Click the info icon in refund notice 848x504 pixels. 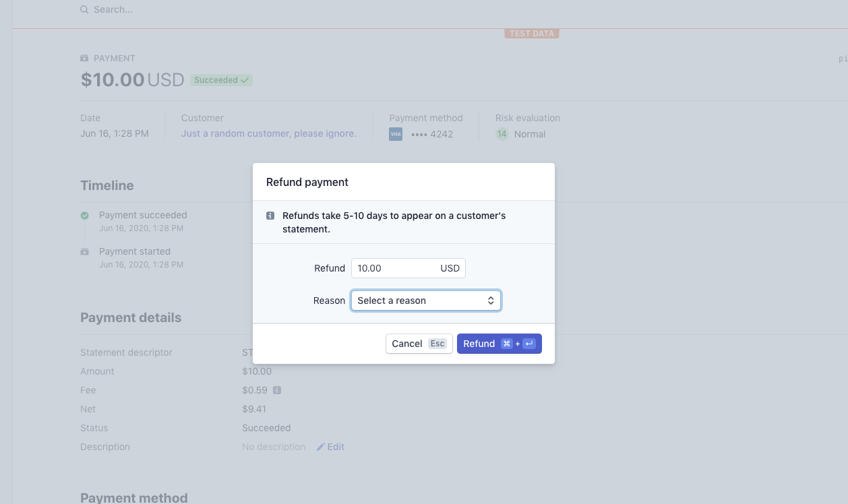pos(270,216)
